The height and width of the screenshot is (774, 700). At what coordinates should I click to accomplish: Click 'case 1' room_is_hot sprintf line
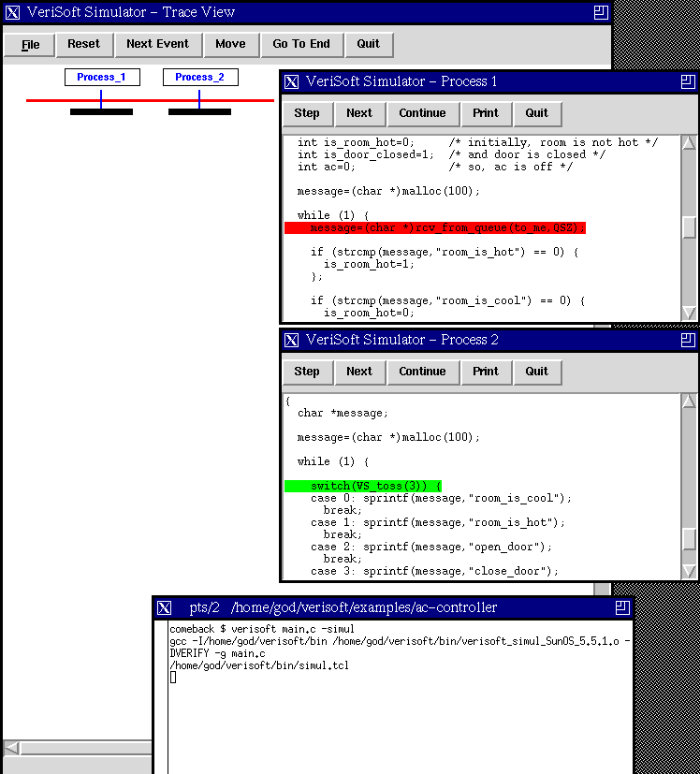coord(438,523)
